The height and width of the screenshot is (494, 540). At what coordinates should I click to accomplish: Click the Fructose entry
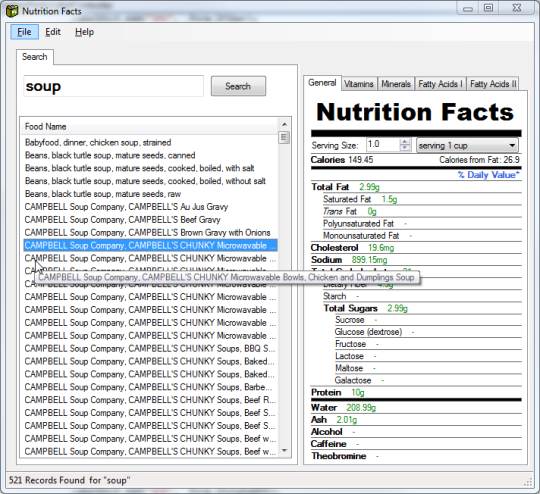coord(357,344)
